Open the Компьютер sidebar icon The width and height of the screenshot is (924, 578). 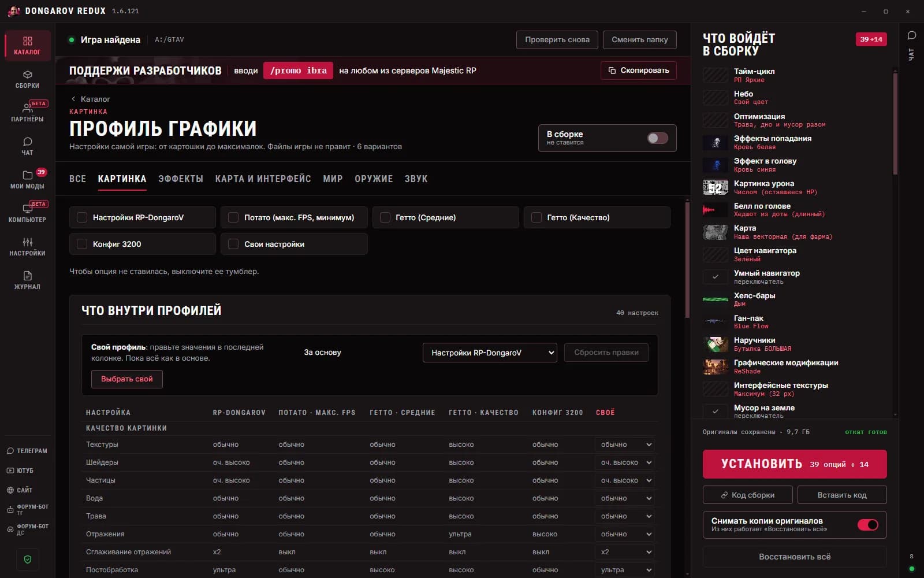point(27,209)
